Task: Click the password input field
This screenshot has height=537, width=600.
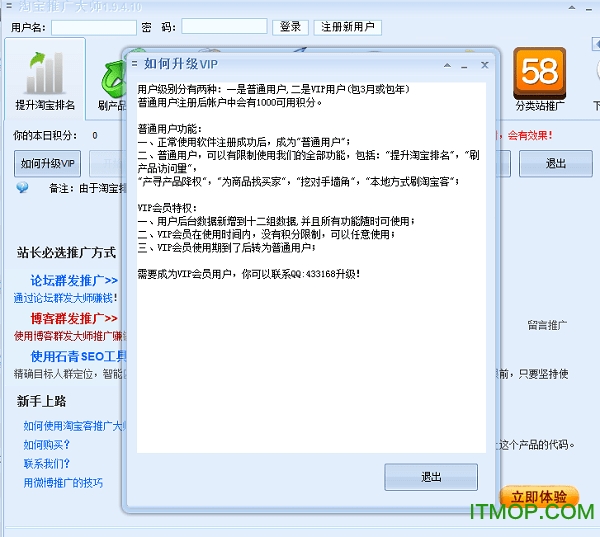Action: click(x=224, y=26)
